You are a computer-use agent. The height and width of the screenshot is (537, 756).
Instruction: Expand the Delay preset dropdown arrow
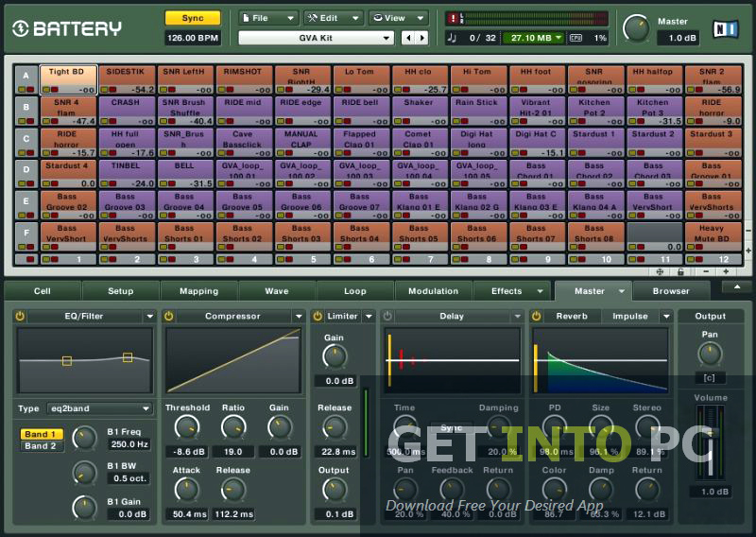(x=517, y=317)
